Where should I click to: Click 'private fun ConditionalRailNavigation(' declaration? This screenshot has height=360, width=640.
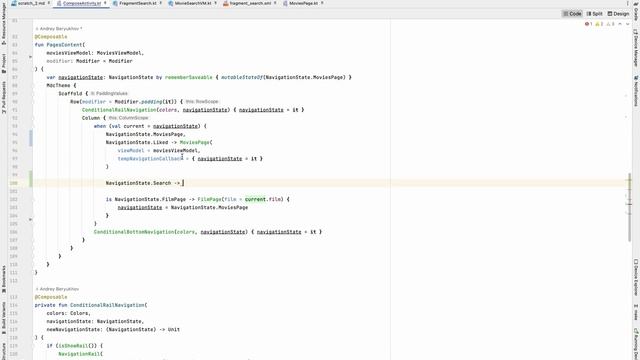pyautogui.click(x=91, y=305)
